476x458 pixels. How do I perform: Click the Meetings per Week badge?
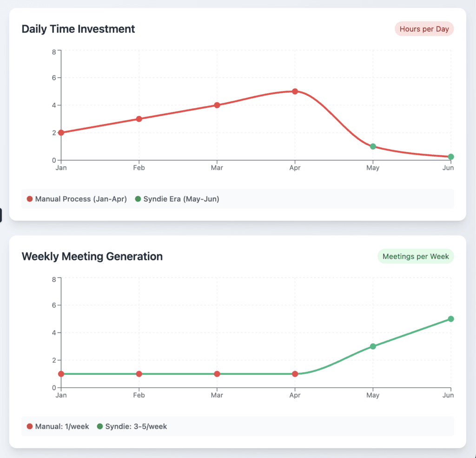(416, 256)
